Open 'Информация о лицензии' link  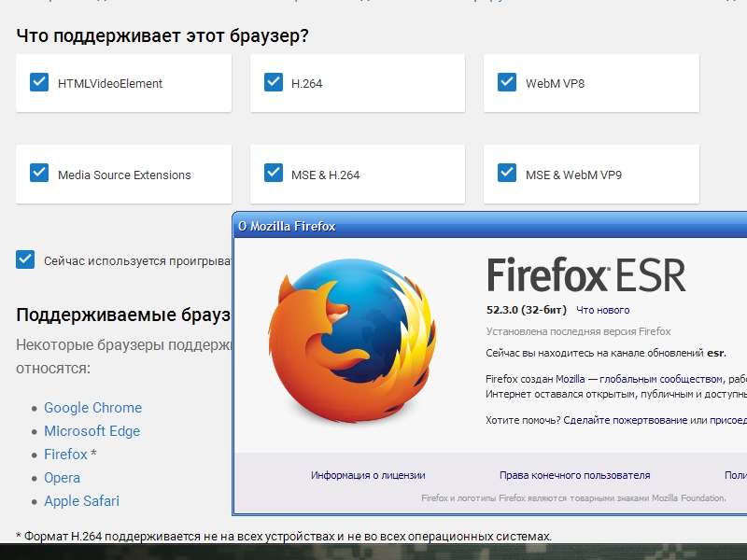tap(368, 475)
